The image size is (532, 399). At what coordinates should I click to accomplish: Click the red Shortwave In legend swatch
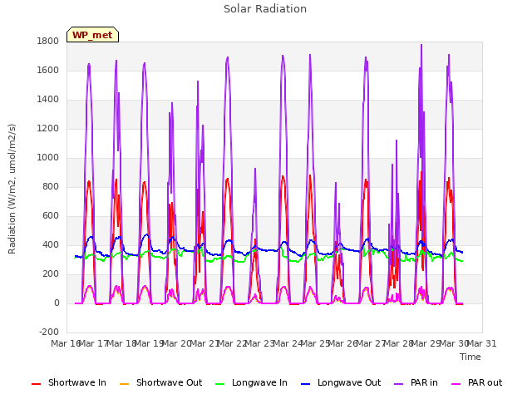click(36, 384)
